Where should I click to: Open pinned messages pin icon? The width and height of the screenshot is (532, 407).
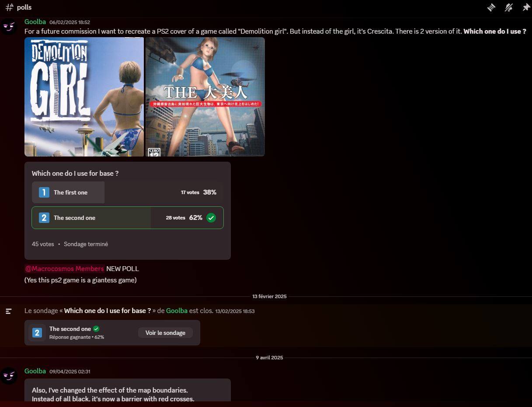pyautogui.click(x=526, y=7)
